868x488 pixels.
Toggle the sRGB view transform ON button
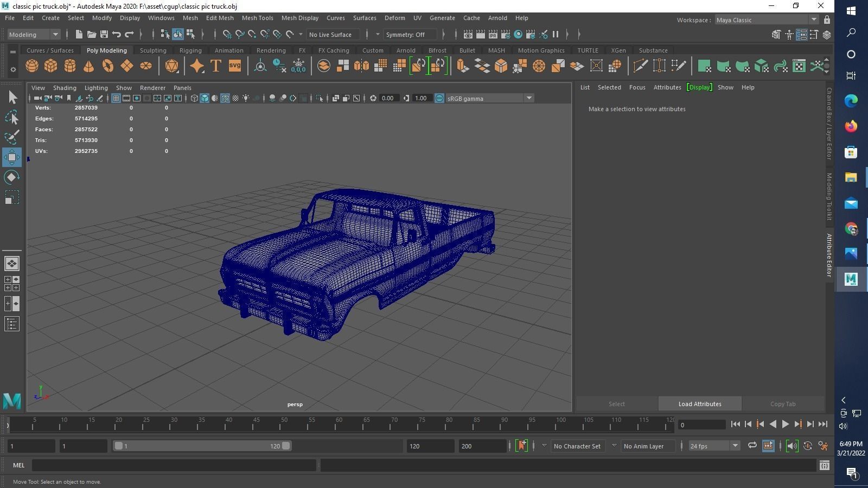[439, 98]
